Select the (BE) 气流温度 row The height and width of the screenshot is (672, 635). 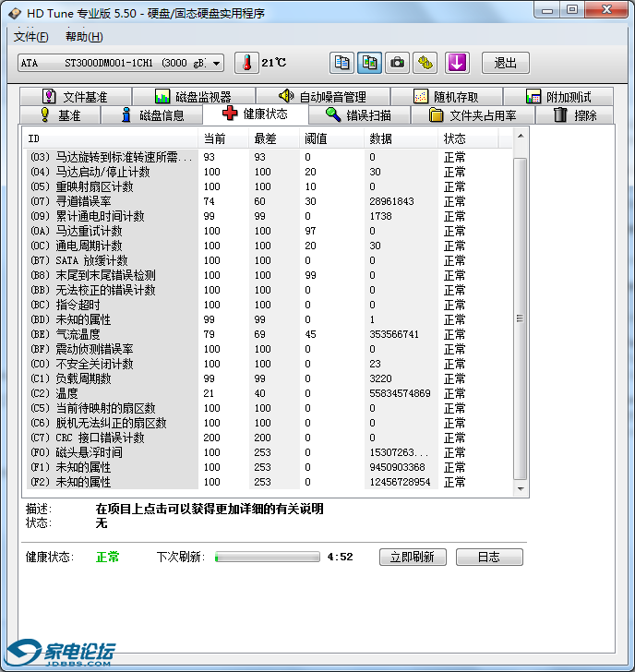(268, 334)
